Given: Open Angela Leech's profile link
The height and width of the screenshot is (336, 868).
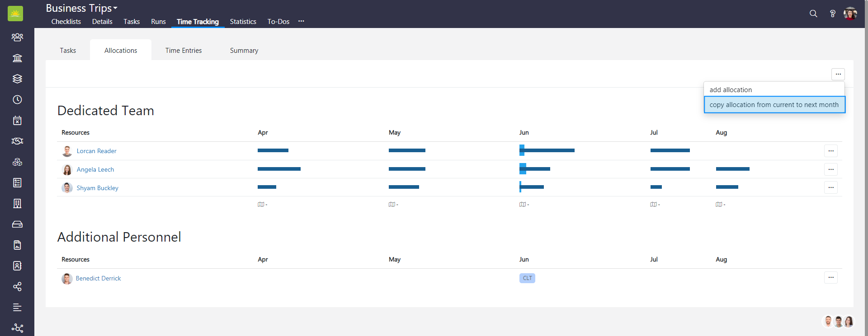Looking at the screenshot, I should point(95,169).
